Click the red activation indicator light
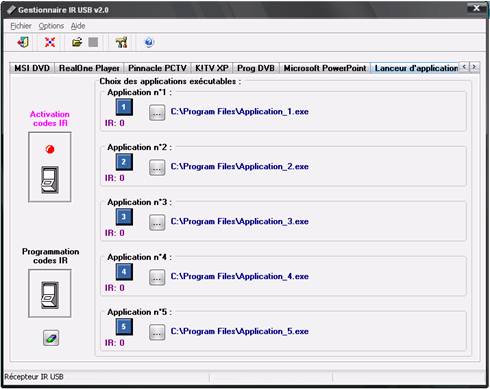This screenshot has width=490, height=389. tap(50, 149)
